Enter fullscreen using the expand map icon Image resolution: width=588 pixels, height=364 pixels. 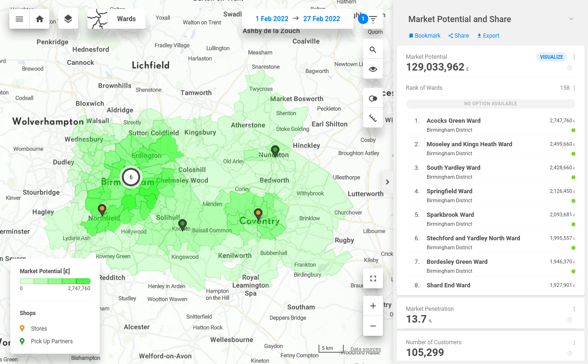coord(373,278)
